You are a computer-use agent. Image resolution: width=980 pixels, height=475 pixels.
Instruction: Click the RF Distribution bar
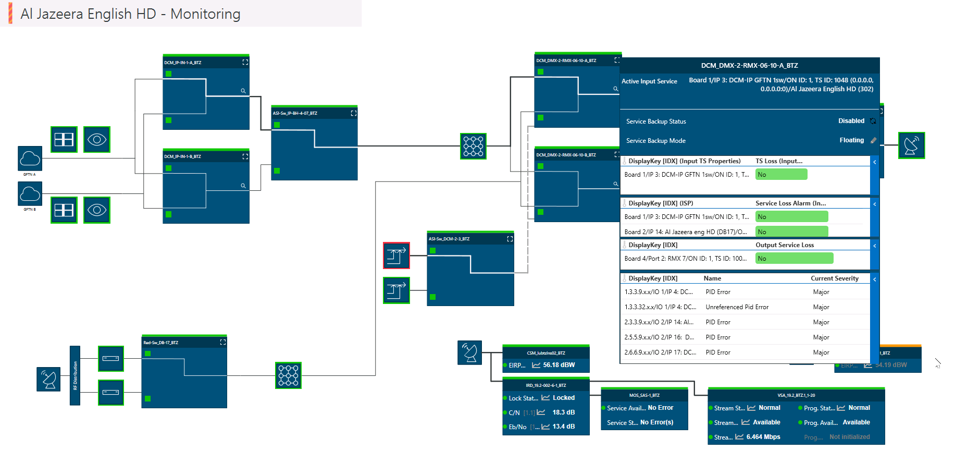tap(75, 375)
